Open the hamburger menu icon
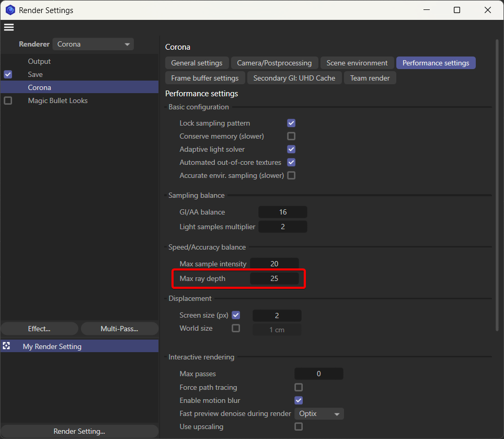Screen dimensions: 504x439 click(x=9, y=27)
